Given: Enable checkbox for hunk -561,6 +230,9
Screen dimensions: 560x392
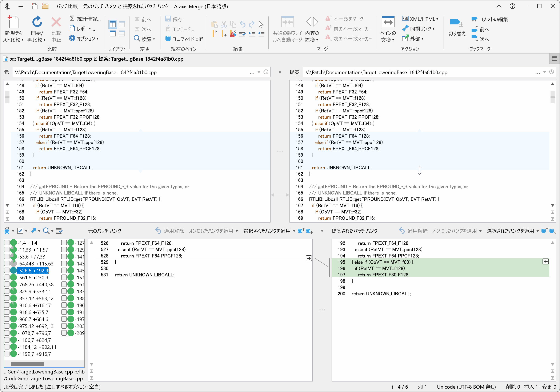Looking at the screenshot, I should [7, 278].
